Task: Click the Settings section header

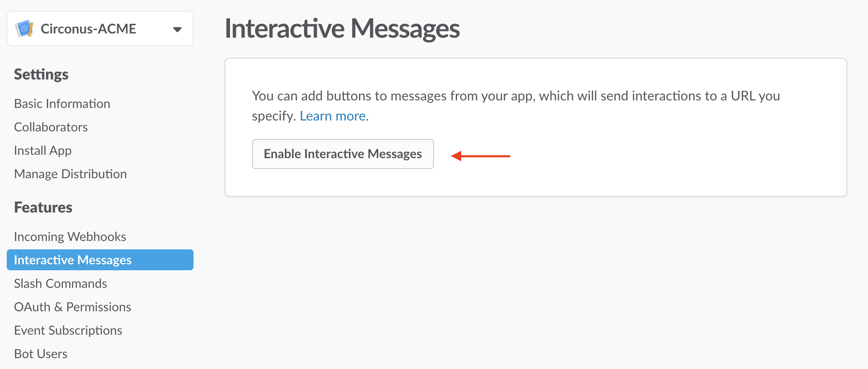Action: click(41, 74)
